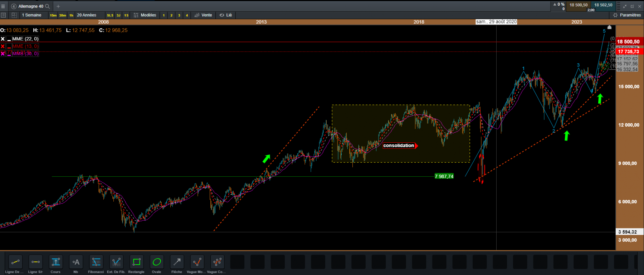This screenshot has height=275, width=644.
Task: Switch to the 15m timeframe shortcut
Action: tap(53, 15)
